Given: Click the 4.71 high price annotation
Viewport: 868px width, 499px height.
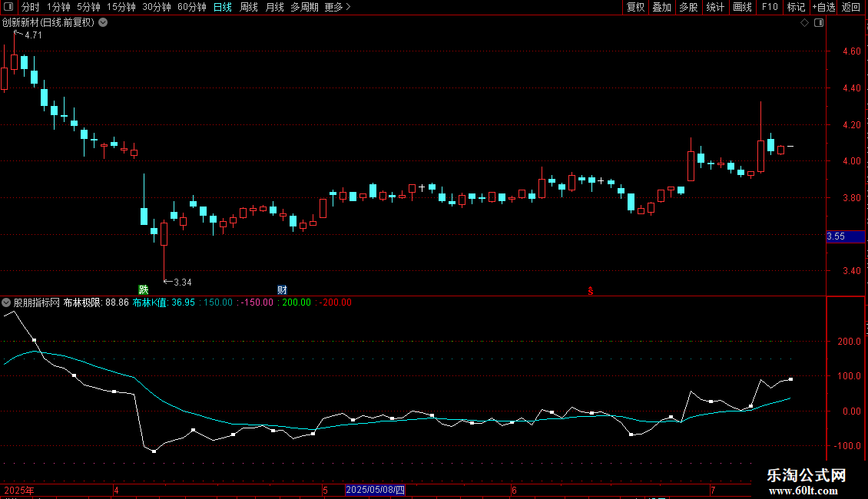Looking at the screenshot, I should pyautogui.click(x=33, y=35).
